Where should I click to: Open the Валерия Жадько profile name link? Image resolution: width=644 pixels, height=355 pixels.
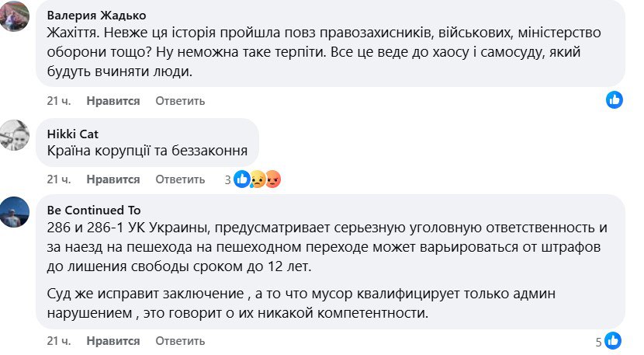(x=96, y=16)
